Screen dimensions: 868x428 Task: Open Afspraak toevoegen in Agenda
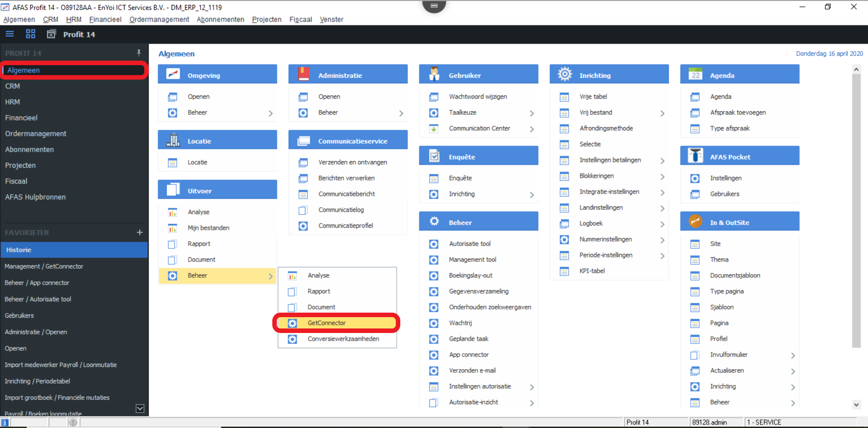(x=738, y=112)
